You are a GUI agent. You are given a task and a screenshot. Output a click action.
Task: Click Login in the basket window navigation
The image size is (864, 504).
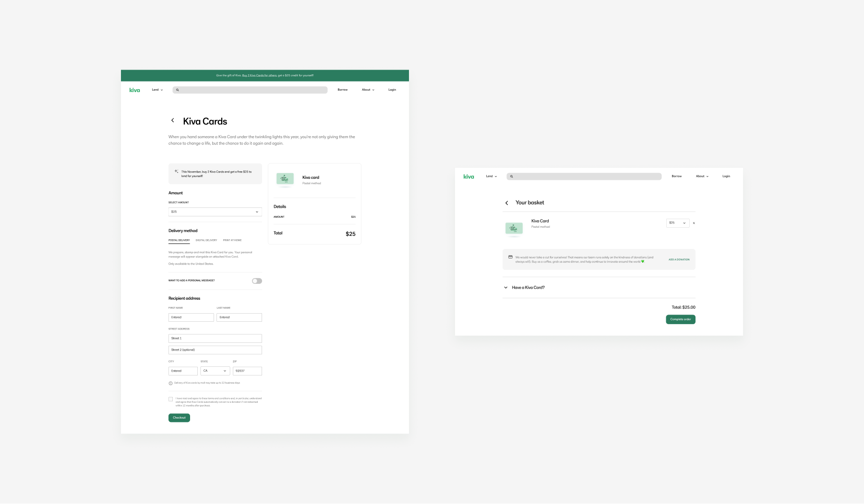pyautogui.click(x=726, y=176)
